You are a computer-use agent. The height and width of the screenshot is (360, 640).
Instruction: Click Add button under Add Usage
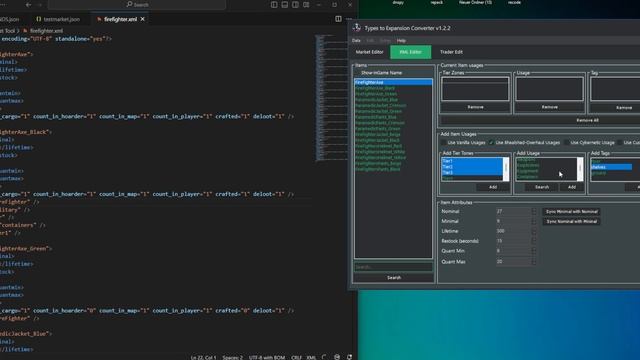[x=571, y=187]
